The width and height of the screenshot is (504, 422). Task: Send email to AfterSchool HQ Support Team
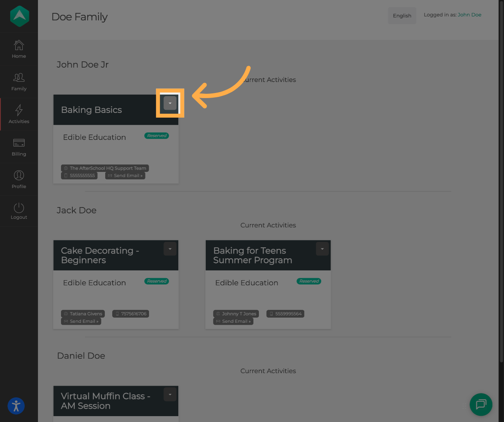point(125,176)
